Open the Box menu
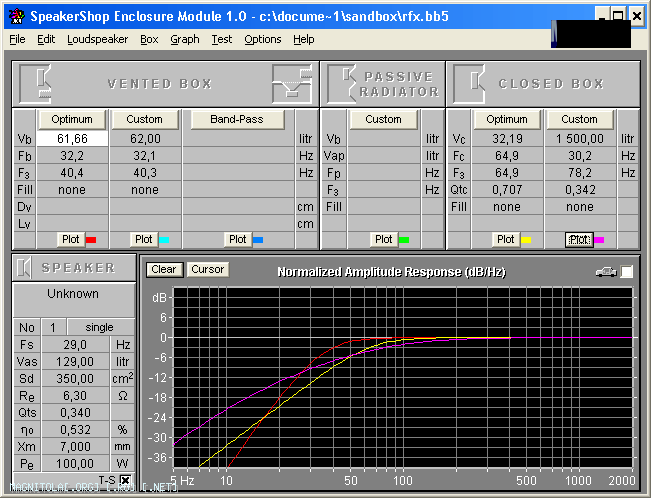The width and height of the screenshot is (651, 498). [x=149, y=39]
